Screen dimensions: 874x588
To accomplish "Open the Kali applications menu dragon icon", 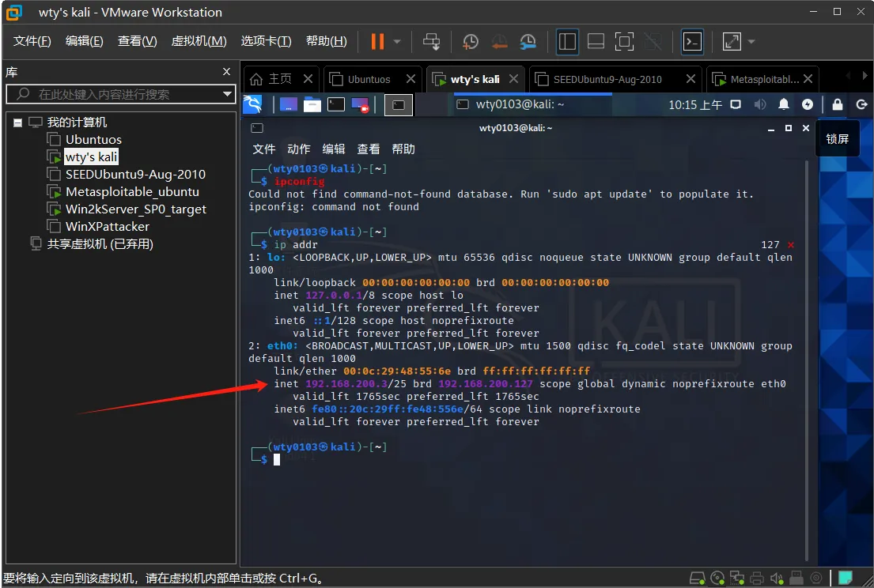I will click(252, 104).
